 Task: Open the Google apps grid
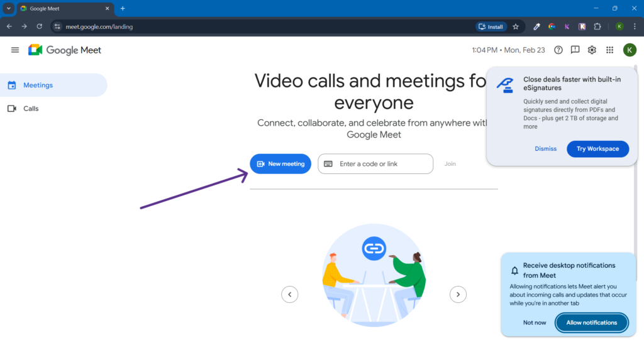coord(609,50)
